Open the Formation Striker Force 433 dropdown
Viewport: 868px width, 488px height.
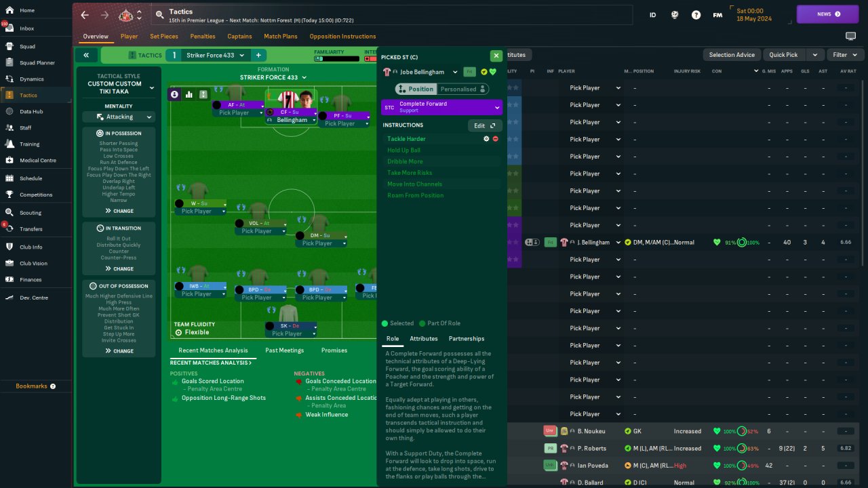click(273, 77)
